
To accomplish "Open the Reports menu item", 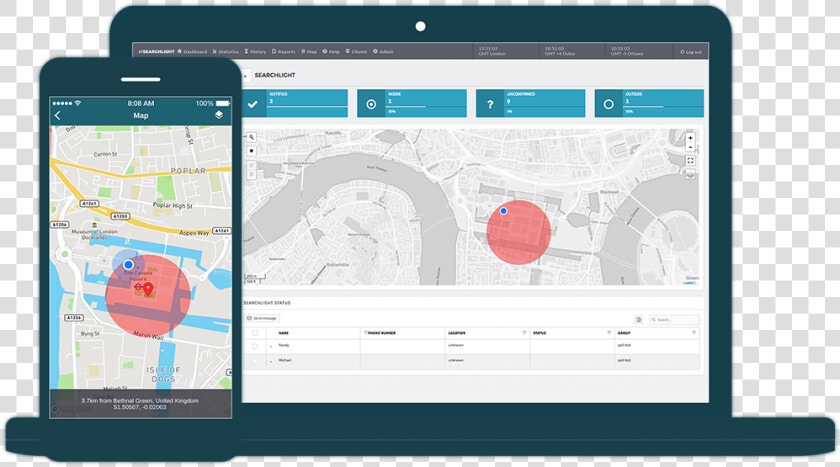I will point(284,51).
